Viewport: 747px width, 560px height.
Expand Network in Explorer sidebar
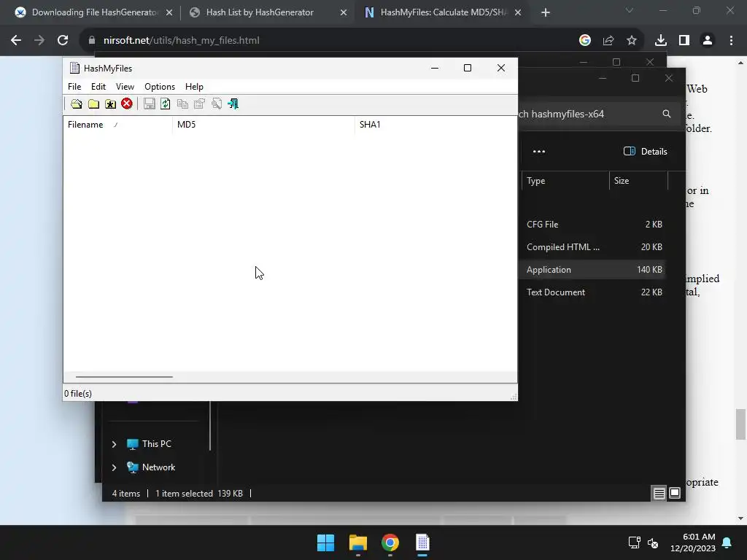(x=115, y=467)
